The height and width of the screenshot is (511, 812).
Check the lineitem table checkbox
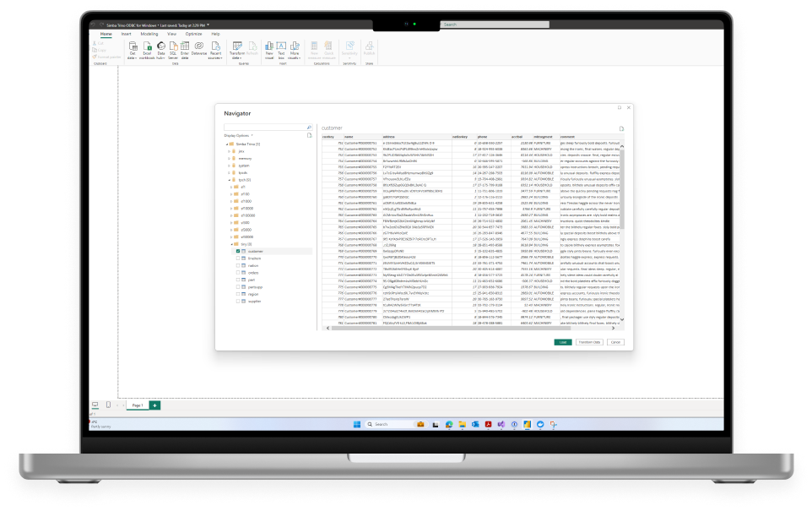click(x=238, y=258)
